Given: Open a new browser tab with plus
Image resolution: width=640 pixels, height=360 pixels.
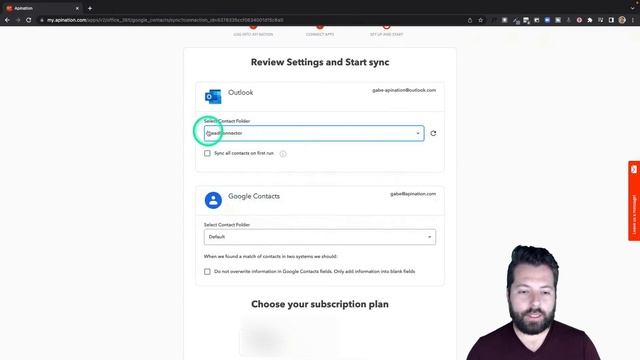Looking at the screenshot, I should (x=90, y=8).
